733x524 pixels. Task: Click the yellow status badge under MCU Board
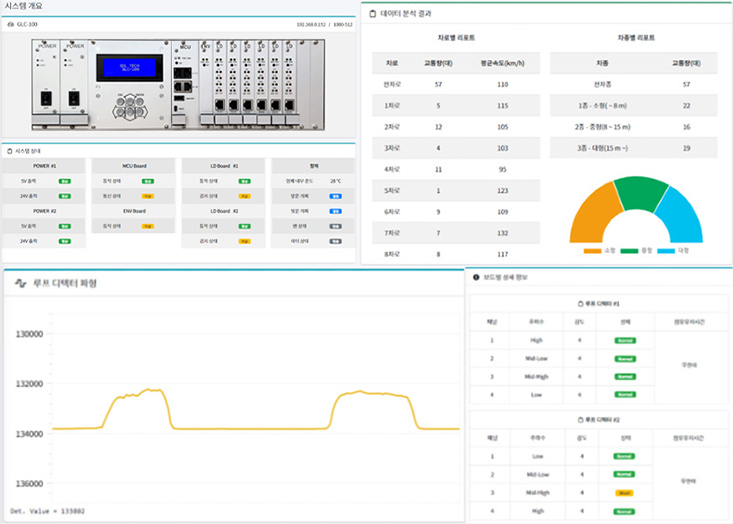pos(148,196)
